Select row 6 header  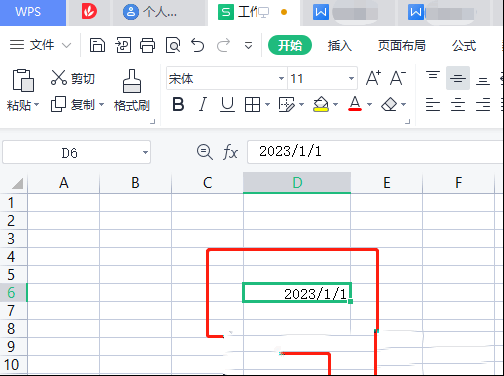coord(13,293)
